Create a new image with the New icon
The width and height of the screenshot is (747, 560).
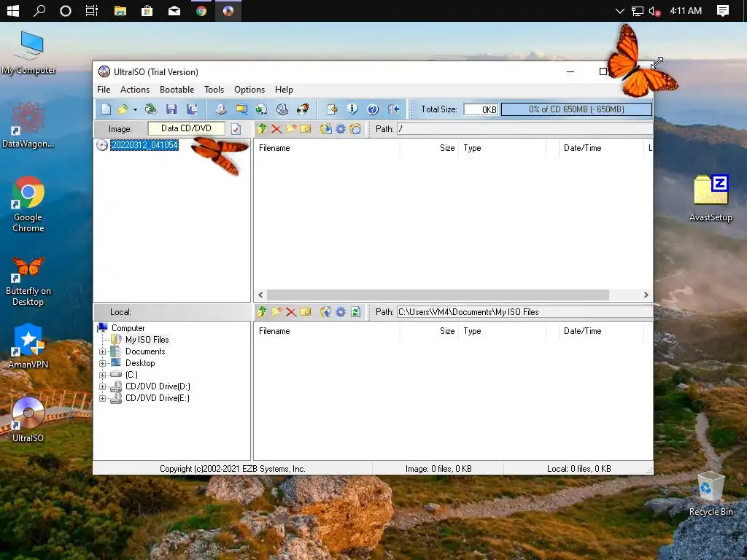point(106,109)
